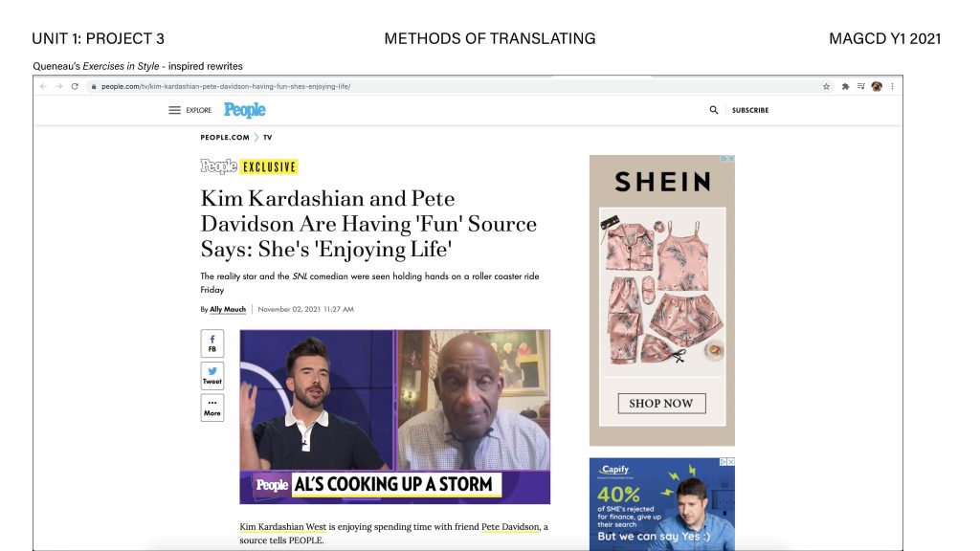Click the People logo in header
980x551 pixels.
pyautogui.click(x=245, y=110)
